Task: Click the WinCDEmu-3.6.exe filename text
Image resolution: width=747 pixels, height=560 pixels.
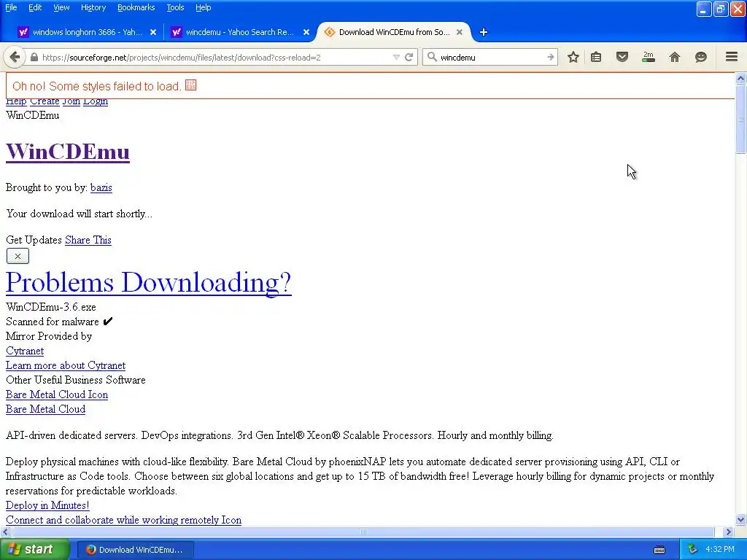Action: 51,307
